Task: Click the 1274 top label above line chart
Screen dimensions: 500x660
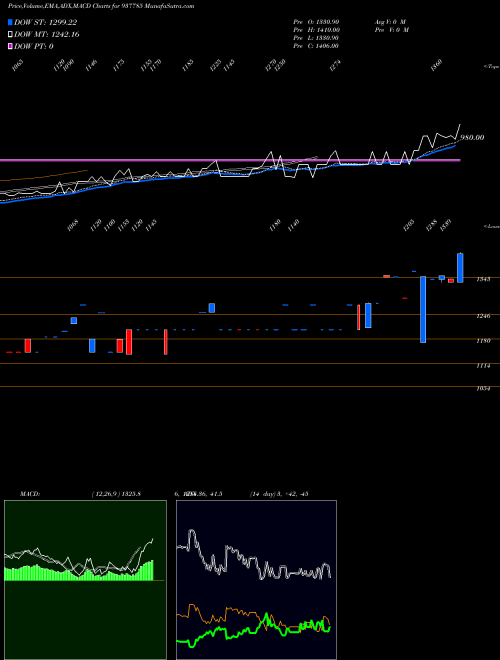Action: [335, 65]
